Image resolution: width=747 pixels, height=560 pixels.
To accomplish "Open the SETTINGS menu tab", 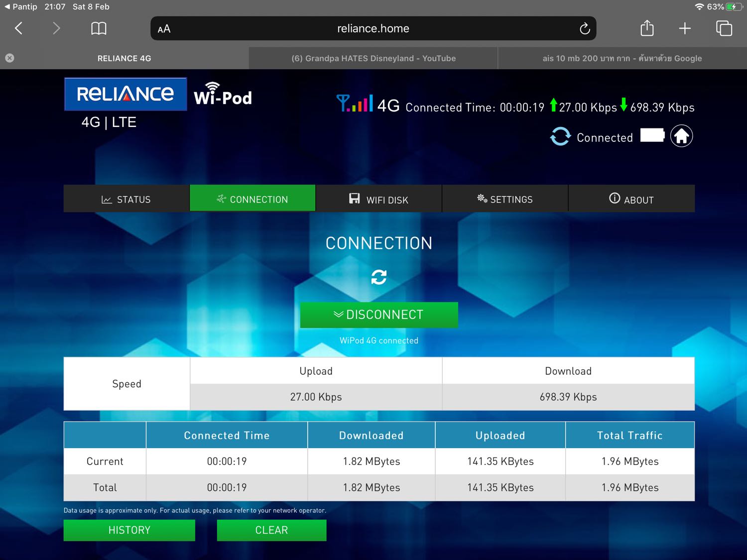I will (x=505, y=199).
